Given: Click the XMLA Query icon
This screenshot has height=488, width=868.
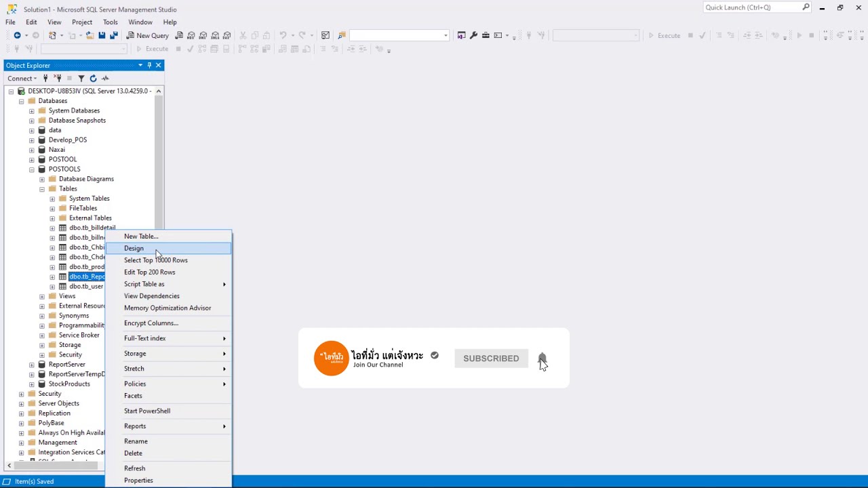Looking at the screenshot, I should (215, 35).
